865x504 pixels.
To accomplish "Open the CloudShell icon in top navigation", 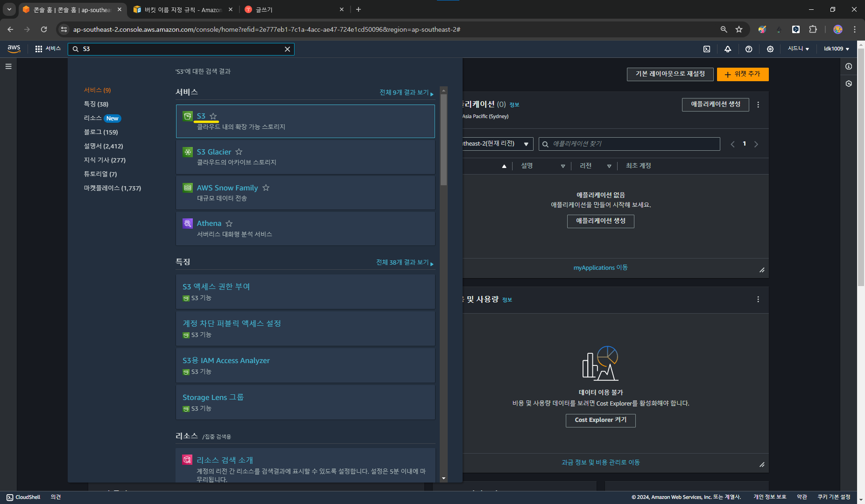I will click(707, 49).
